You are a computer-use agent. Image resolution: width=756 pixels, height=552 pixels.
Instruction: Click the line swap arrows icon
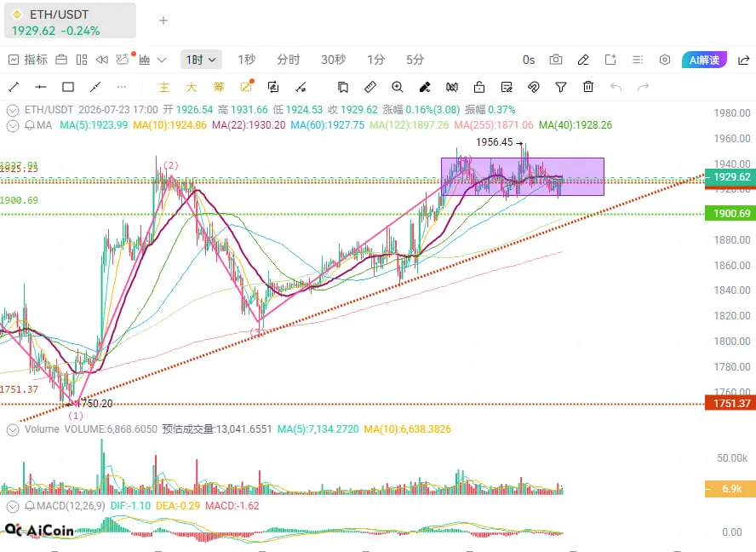[301, 88]
